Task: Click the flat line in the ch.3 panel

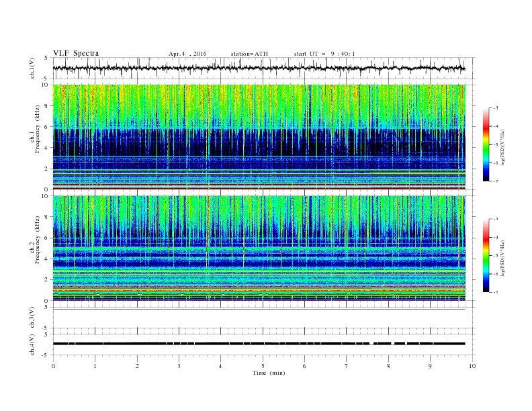Action: click(x=259, y=309)
